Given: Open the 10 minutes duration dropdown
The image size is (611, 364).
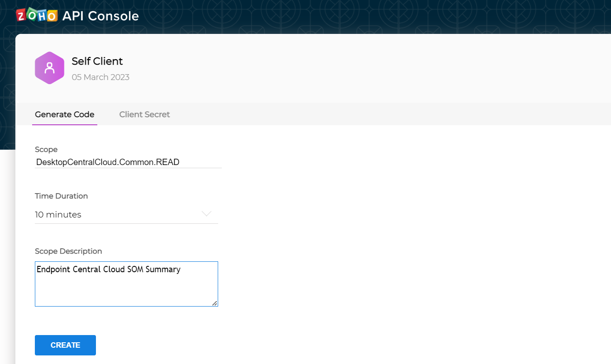Looking at the screenshot, I should 118,215.
